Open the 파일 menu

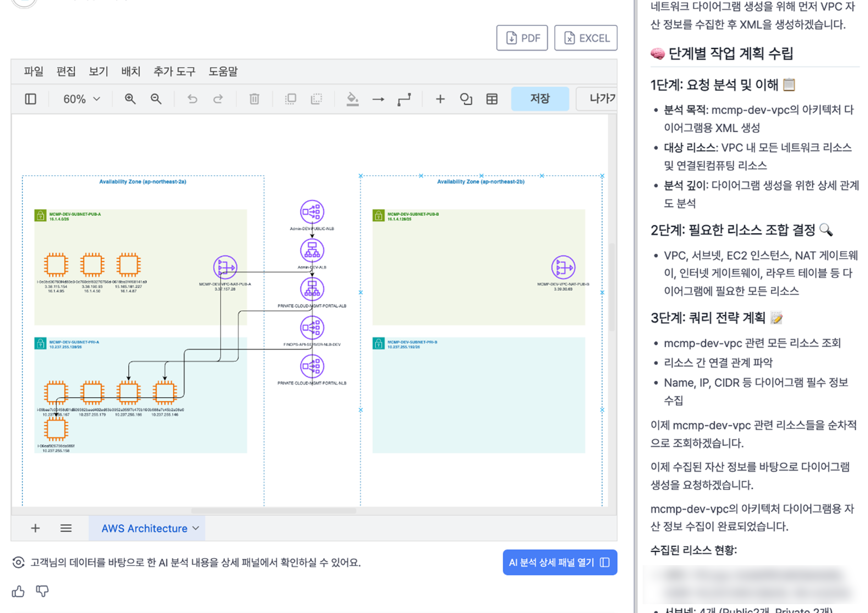[34, 71]
